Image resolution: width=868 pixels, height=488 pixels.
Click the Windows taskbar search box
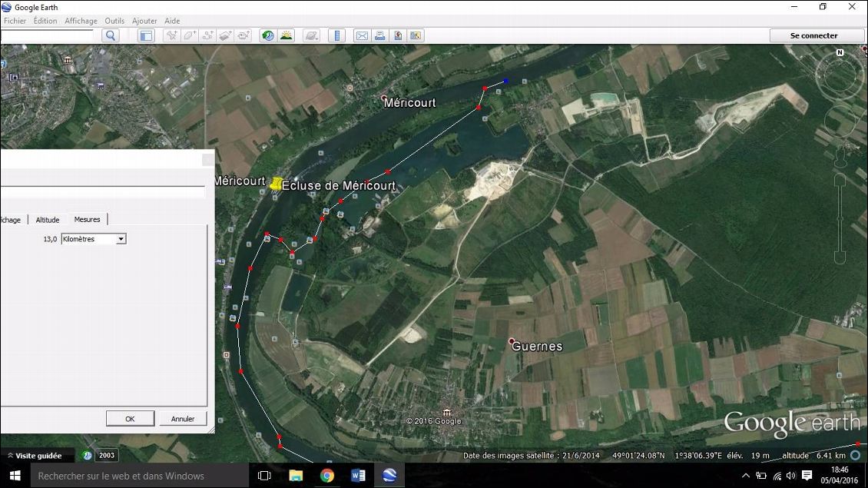click(140, 476)
